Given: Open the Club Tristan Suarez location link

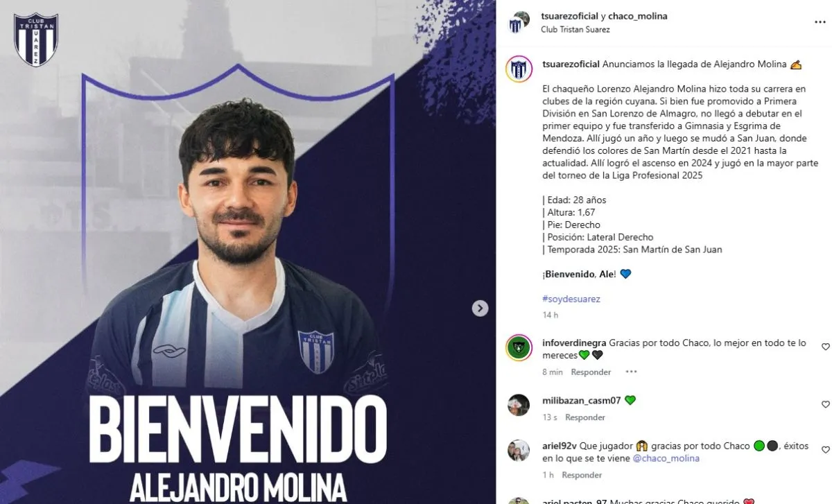Looking at the screenshot, I should [x=575, y=29].
